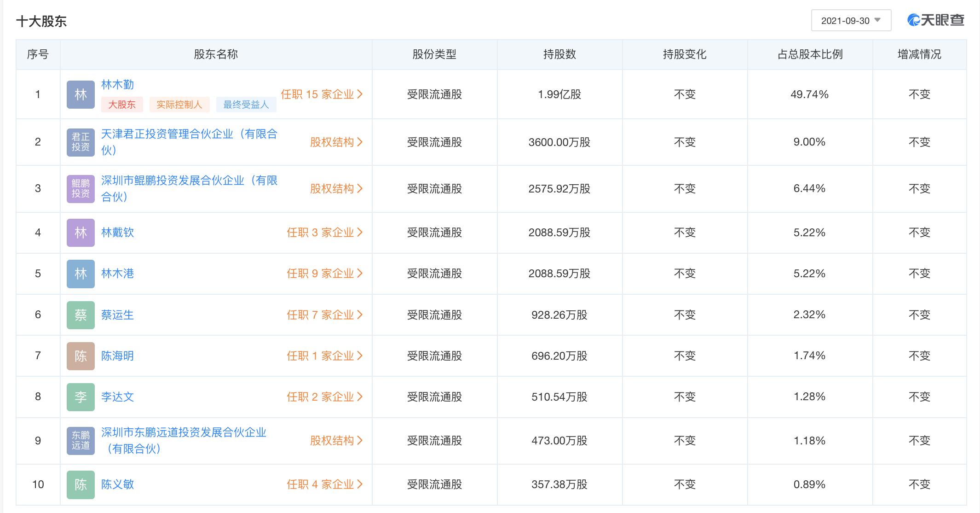This screenshot has height=513, width=980.
Task: Open shareholder link 林木港
Action: (x=117, y=274)
